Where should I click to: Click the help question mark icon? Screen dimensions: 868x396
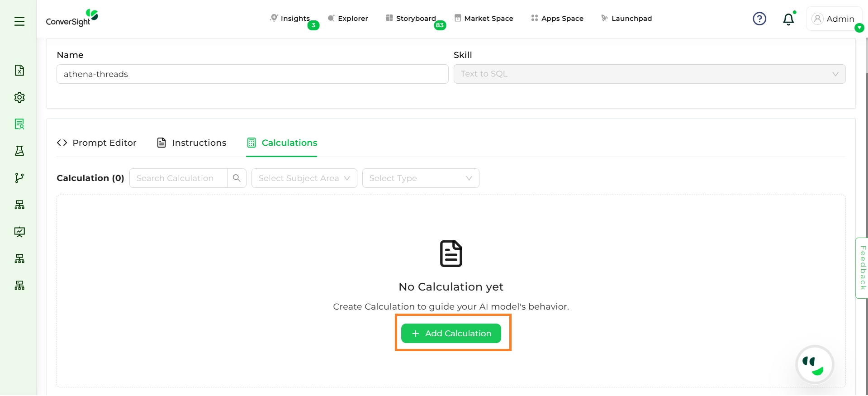(x=759, y=19)
